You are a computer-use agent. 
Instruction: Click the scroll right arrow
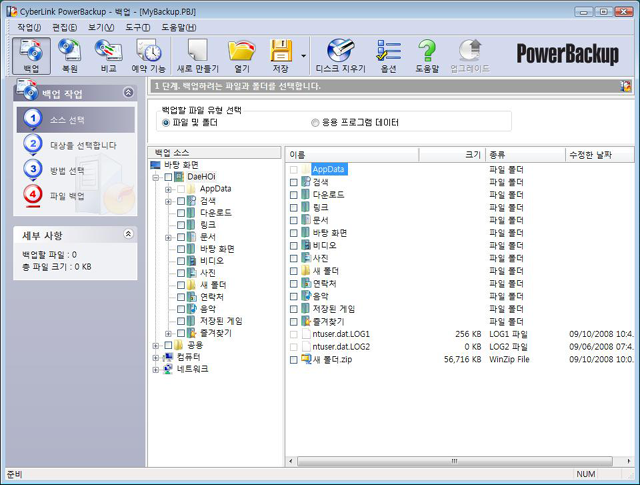coord(628,461)
